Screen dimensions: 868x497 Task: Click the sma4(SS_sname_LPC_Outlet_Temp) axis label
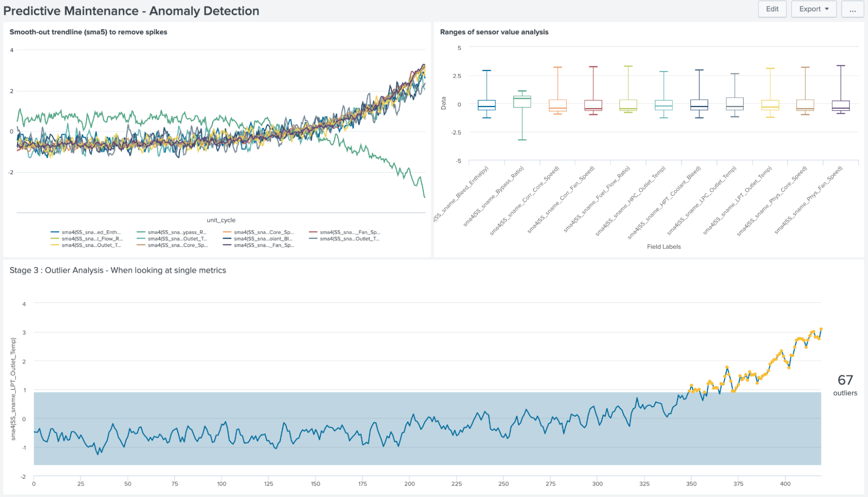(x=702, y=201)
